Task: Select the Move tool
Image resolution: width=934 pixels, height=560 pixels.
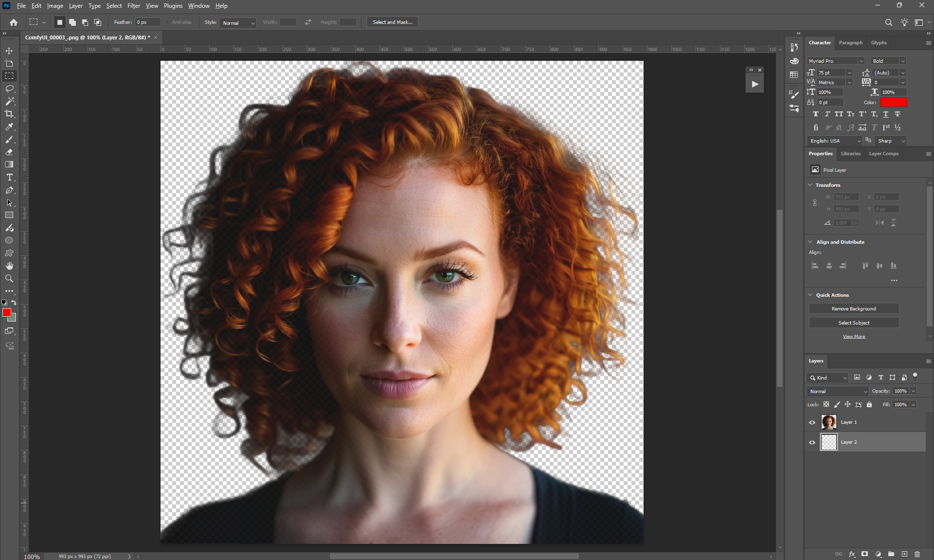Action: click(9, 51)
